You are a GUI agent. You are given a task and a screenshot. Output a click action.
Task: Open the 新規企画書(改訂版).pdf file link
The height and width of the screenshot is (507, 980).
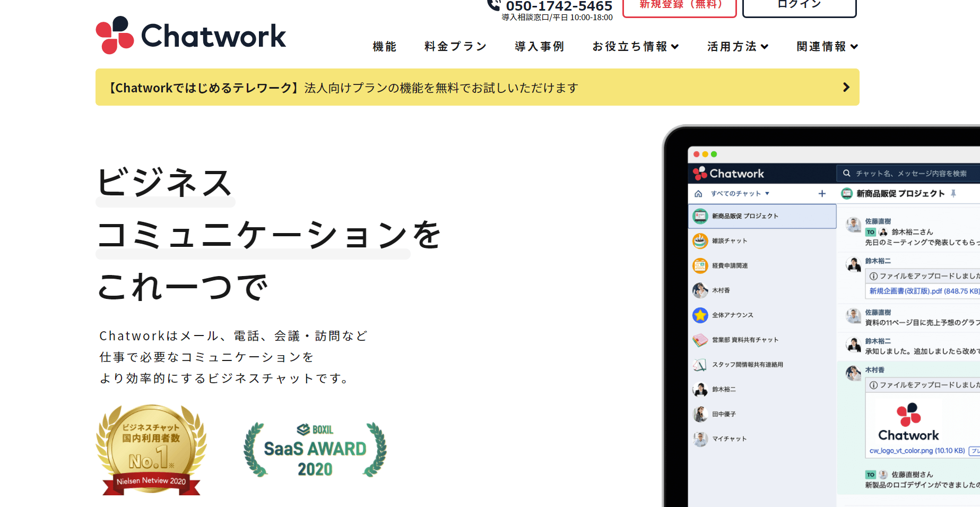coord(923,291)
